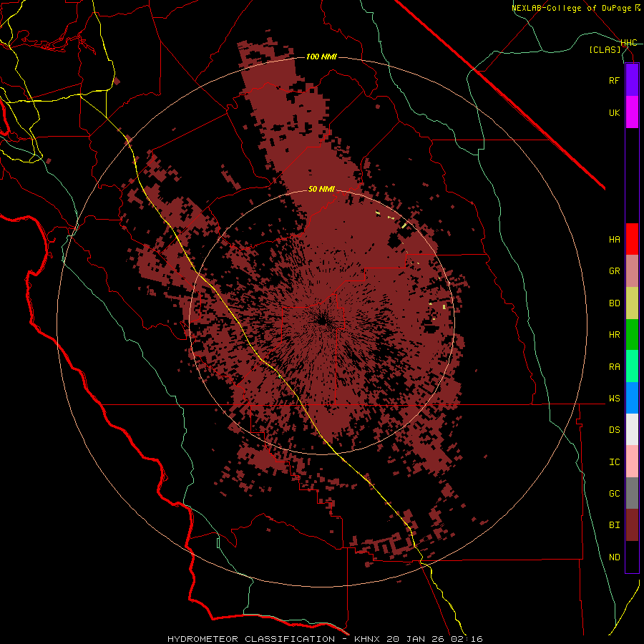Click the ND legend label text
The image size is (644, 644).
click(x=615, y=557)
